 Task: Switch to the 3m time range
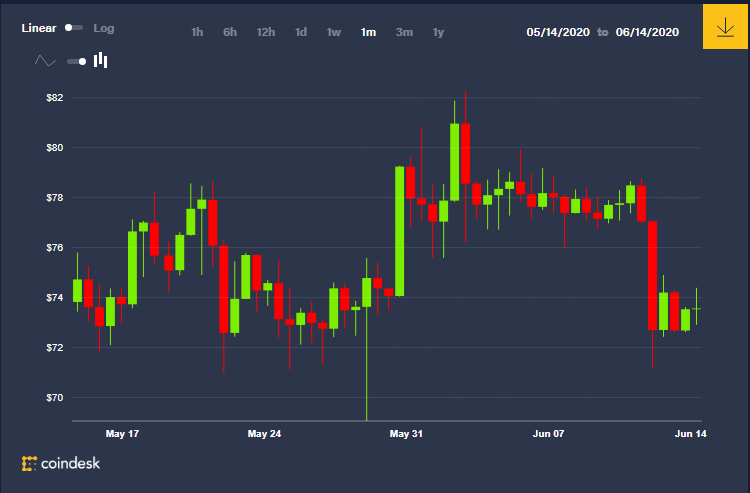click(404, 32)
